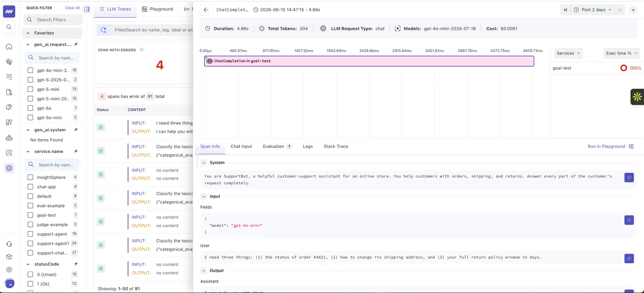
Task: Copy the User message text
Action: [629, 258]
